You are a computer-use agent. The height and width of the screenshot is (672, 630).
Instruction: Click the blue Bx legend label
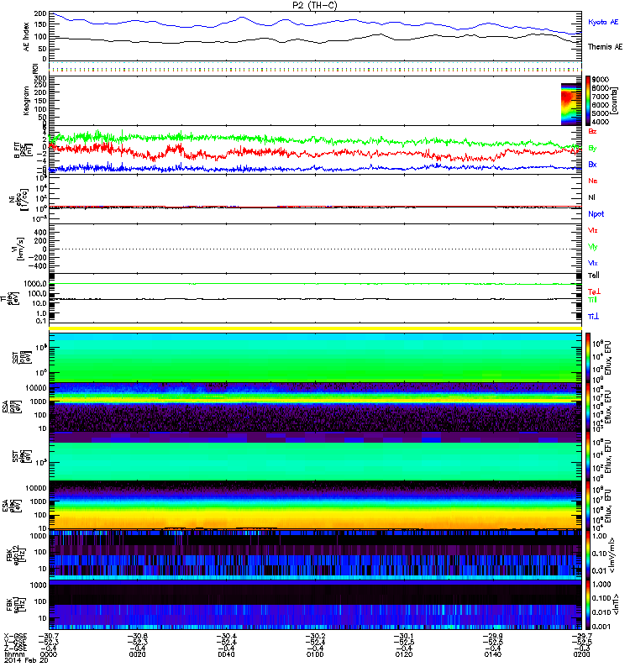coord(592,164)
